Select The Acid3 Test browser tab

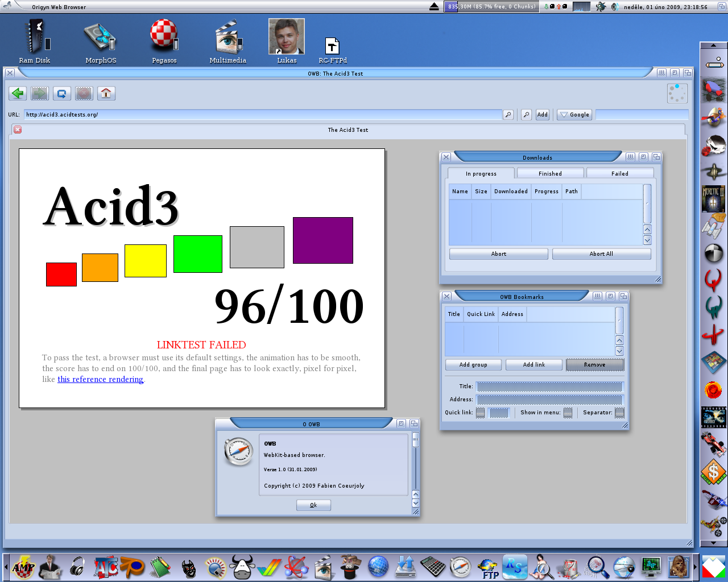(348, 130)
